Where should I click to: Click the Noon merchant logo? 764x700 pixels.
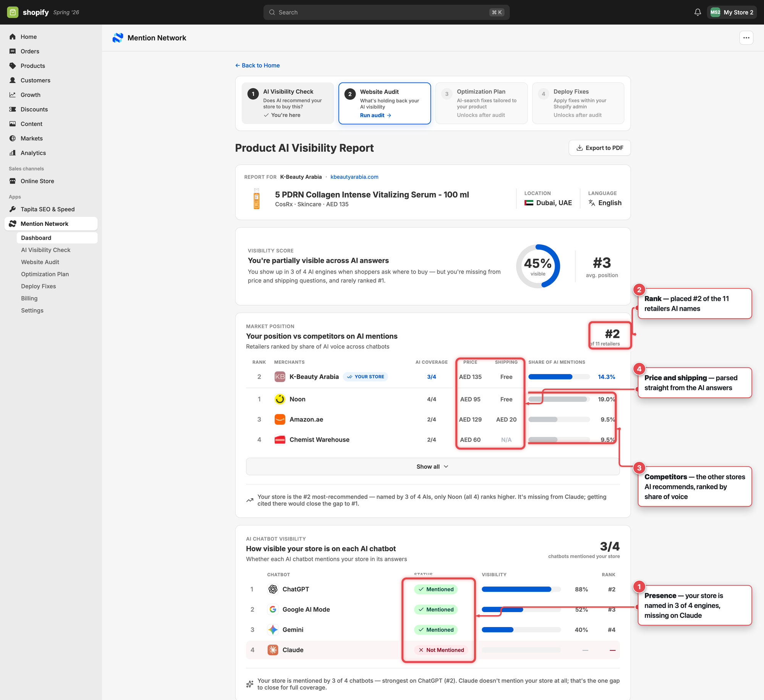pyautogui.click(x=280, y=399)
